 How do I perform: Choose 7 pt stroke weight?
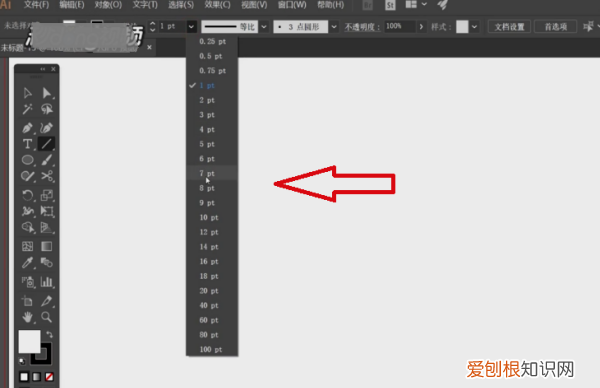coord(212,173)
